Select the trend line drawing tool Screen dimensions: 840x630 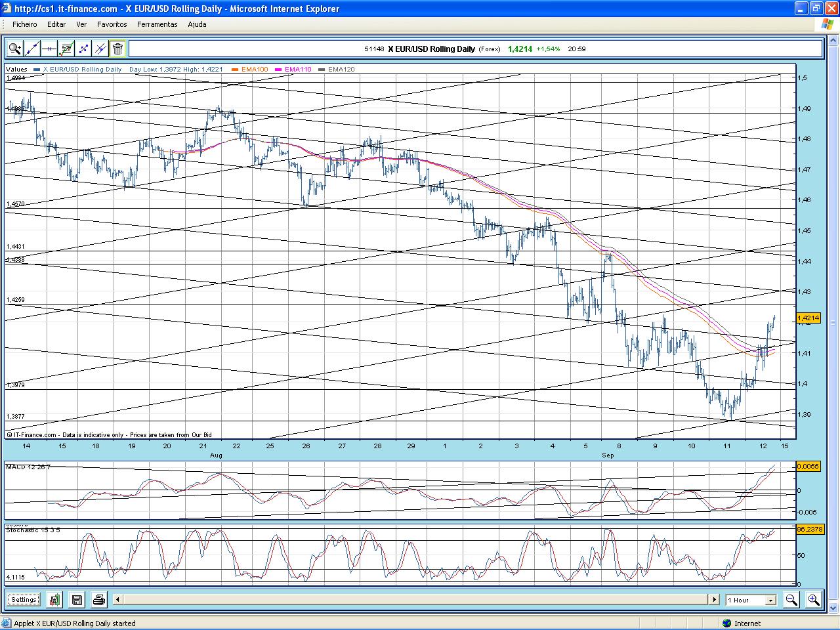(32, 49)
